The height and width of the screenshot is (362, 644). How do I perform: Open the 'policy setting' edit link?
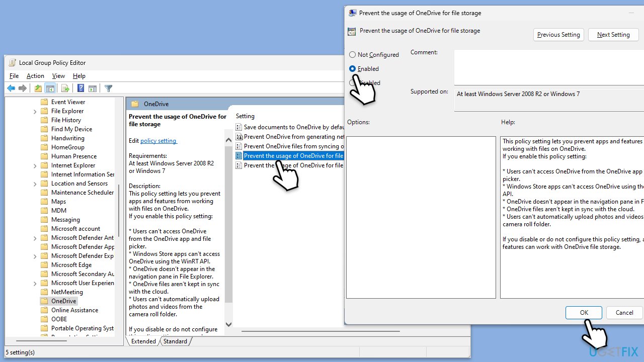pos(158,141)
